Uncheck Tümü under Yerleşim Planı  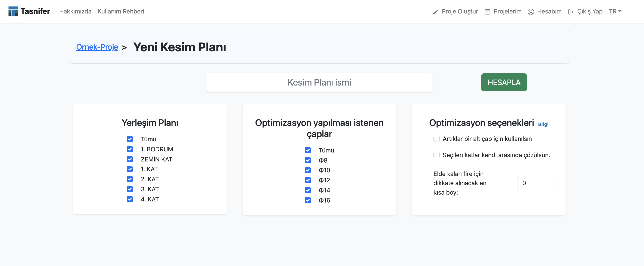tap(130, 139)
